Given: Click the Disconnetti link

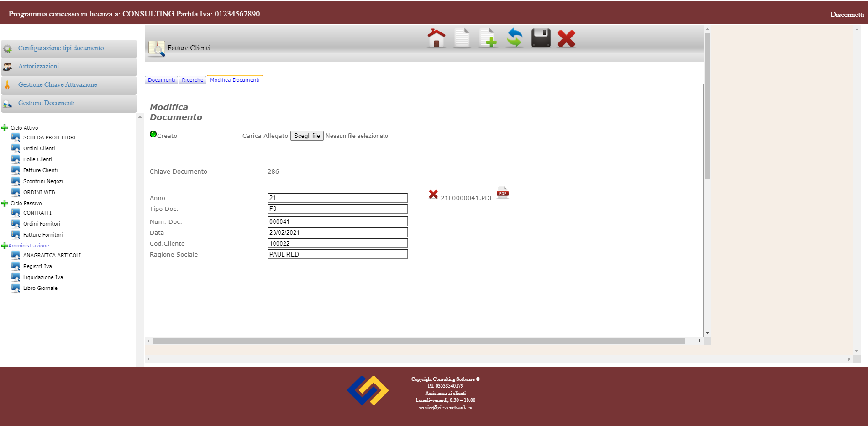Looking at the screenshot, I should tap(847, 15).
